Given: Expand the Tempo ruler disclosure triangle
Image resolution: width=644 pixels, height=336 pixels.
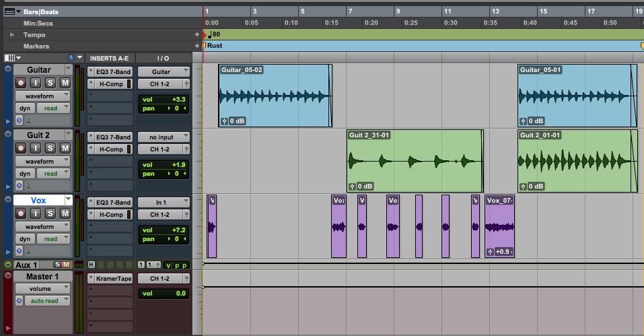Looking at the screenshot, I should [x=12, y=35].
